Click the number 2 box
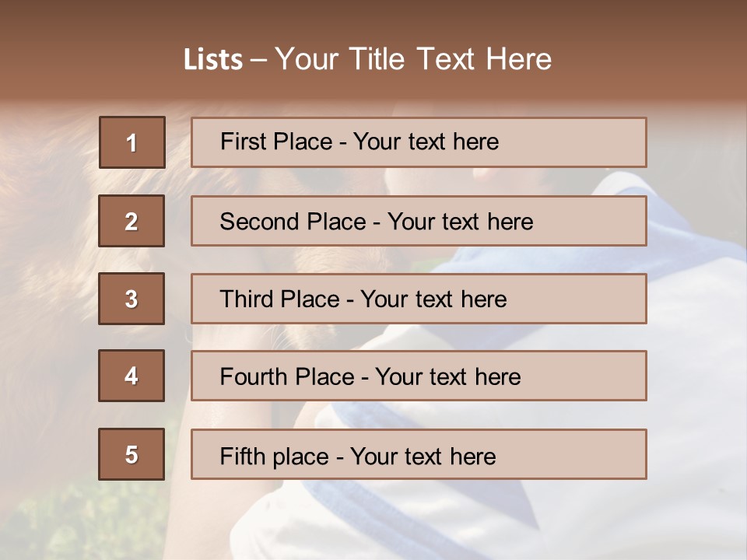 pos(132,221)
